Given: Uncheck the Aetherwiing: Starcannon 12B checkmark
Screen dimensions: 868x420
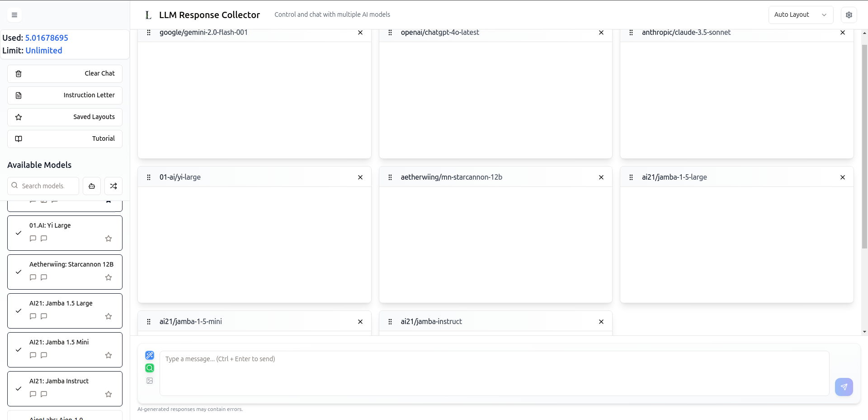Looking at the screenshot, I should coord(19,272).
